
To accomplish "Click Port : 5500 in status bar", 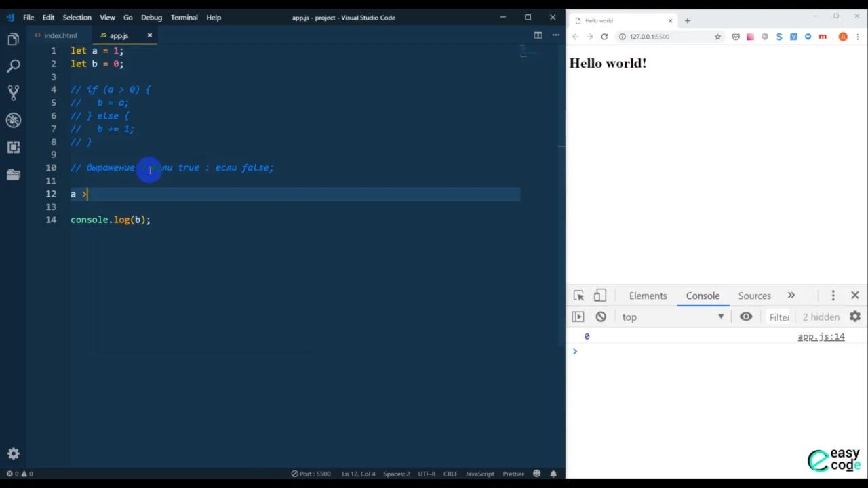I will click(311, 474).
